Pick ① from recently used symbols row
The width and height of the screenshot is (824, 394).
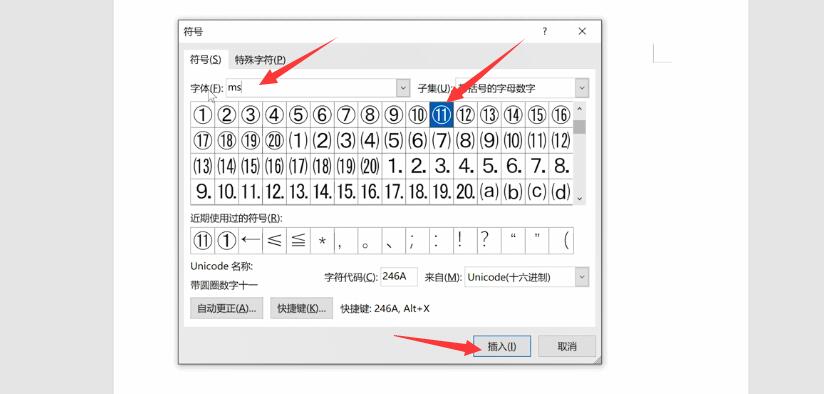226,241
